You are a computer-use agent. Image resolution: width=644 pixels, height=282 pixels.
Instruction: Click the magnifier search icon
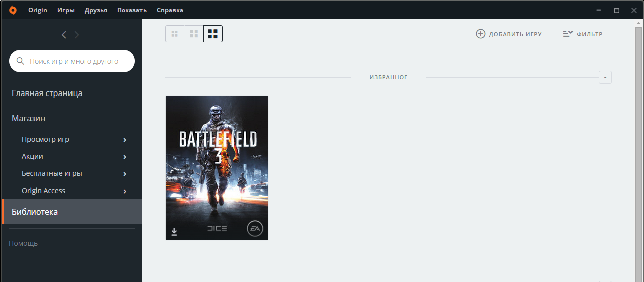(x=21, y=61)
